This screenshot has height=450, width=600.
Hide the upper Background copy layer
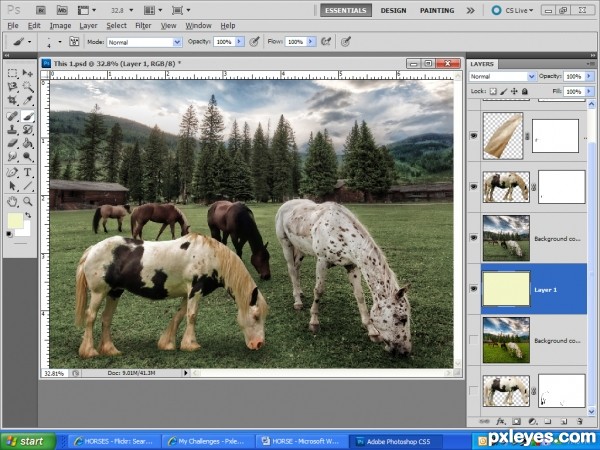point(474,238)
